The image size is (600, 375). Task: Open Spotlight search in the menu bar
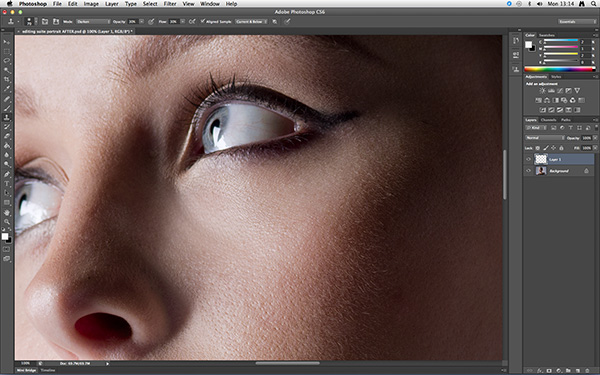point(593,4)
